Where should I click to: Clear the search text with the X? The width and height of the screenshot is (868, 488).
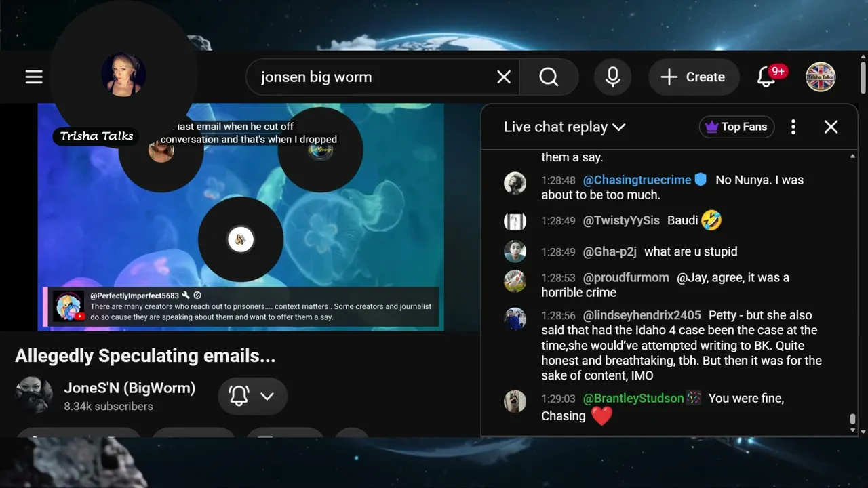(504, 77)
